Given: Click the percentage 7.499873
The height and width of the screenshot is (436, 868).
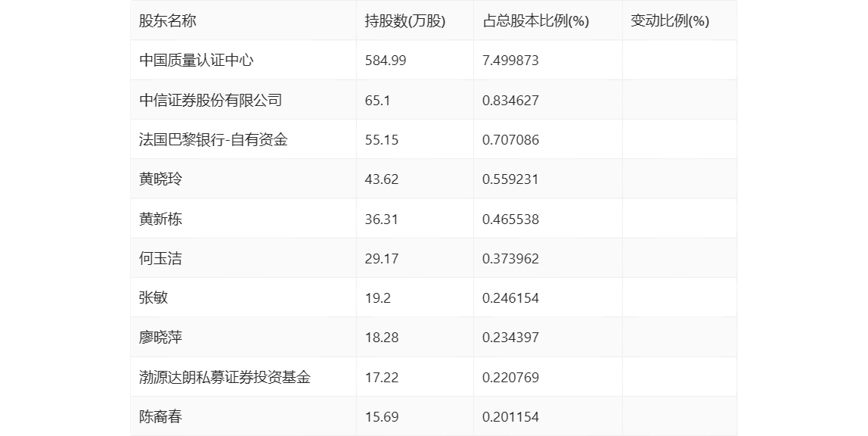Looking at the screenshot, I should point(510,61).
